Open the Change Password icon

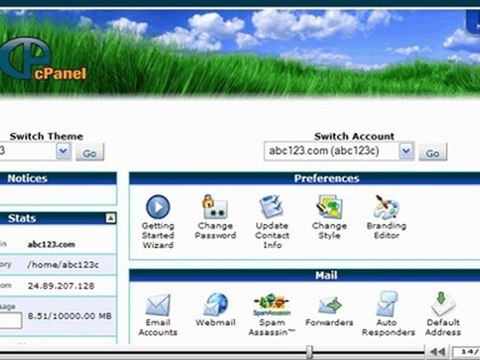[x=215, y=207]
